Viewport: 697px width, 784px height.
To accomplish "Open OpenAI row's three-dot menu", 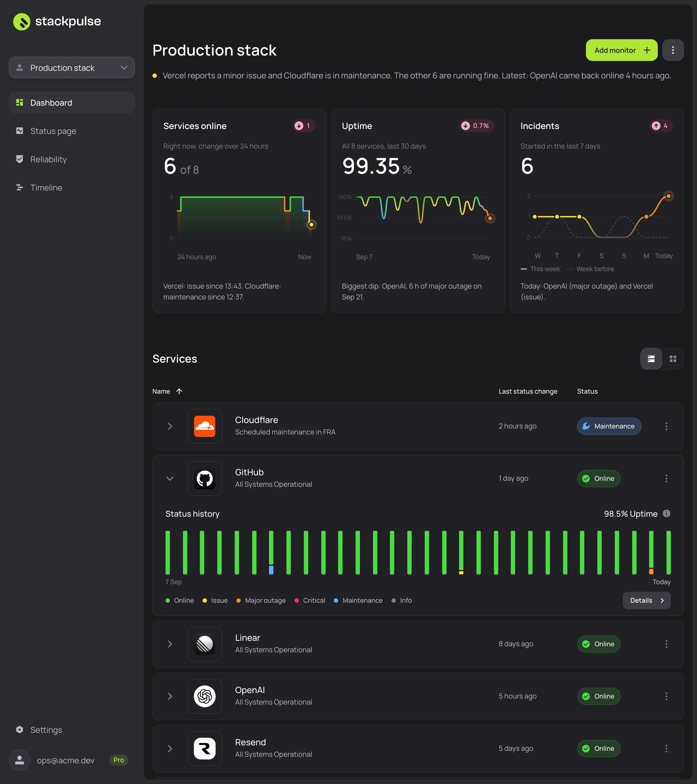I will (x=666, y=696).
